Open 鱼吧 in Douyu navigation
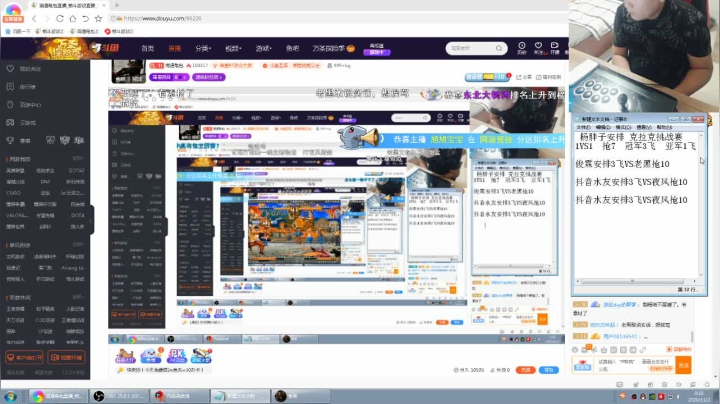 click(x=292, y=48)
